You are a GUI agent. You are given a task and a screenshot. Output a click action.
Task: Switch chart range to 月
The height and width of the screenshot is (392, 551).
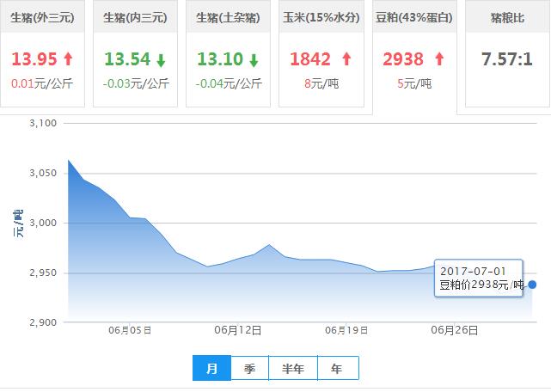tap(212, 368)
